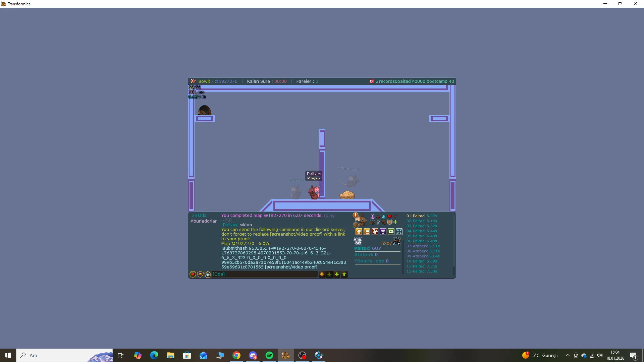This screenshot has height=362, width=644.
Task: Switch to the #Oda chat tab
Action: [199, 216]
